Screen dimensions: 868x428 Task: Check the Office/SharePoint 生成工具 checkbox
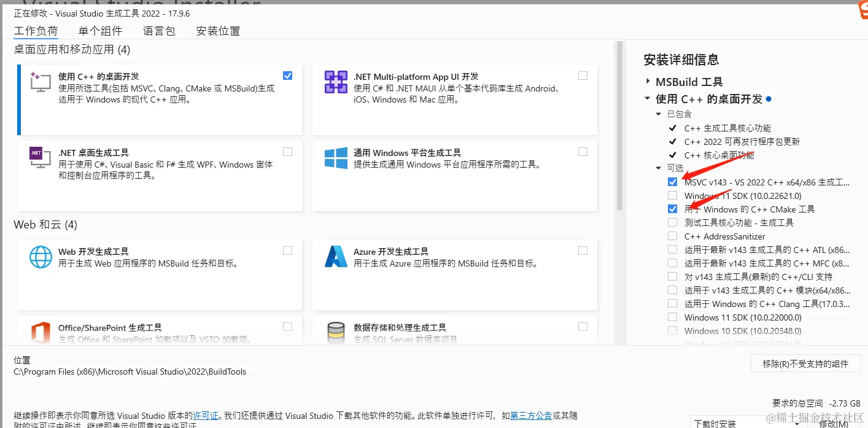(288, 327)
